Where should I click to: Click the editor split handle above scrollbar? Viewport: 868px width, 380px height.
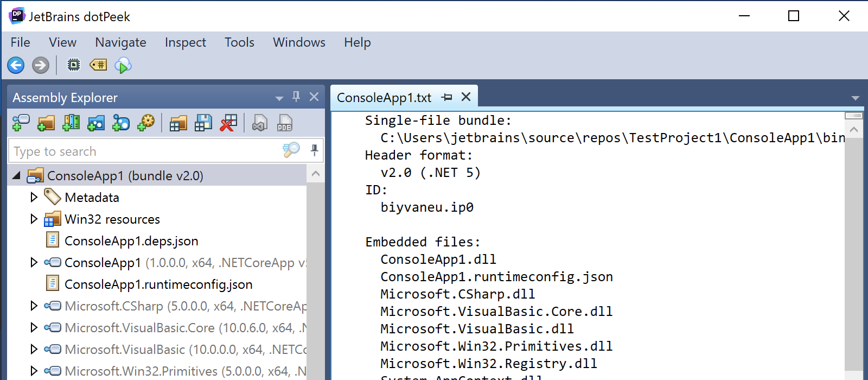coord(854,116)
